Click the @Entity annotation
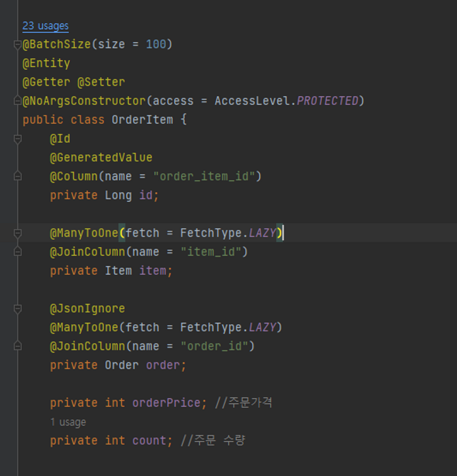The width and height of the screenshot is (457, 476). click(46, 63)
